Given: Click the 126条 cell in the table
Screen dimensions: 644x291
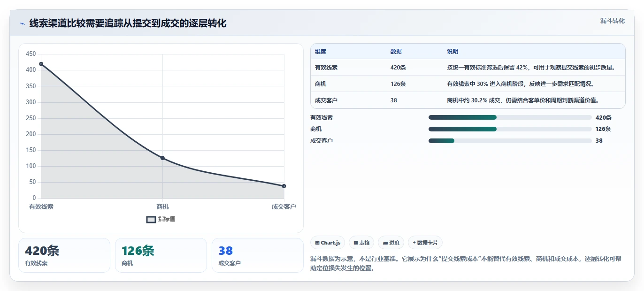Looking at the screenshot, I should pyautogui.click(x=398, y=84).
